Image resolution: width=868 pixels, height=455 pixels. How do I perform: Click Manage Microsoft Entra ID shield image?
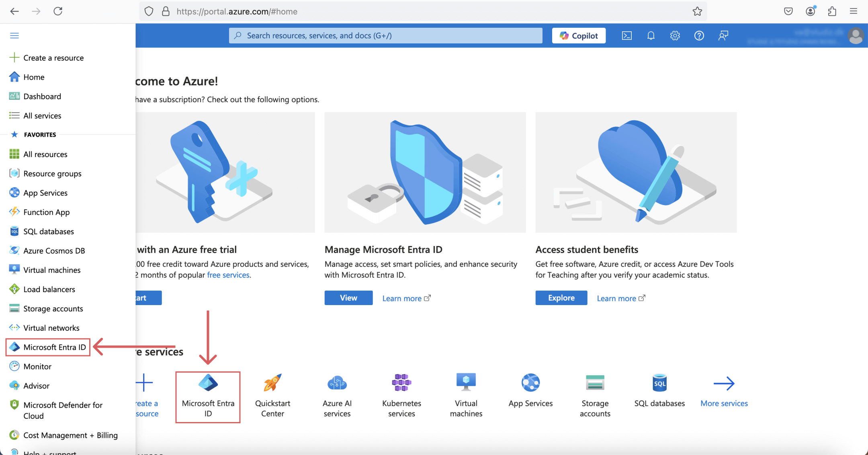(425, 172)
